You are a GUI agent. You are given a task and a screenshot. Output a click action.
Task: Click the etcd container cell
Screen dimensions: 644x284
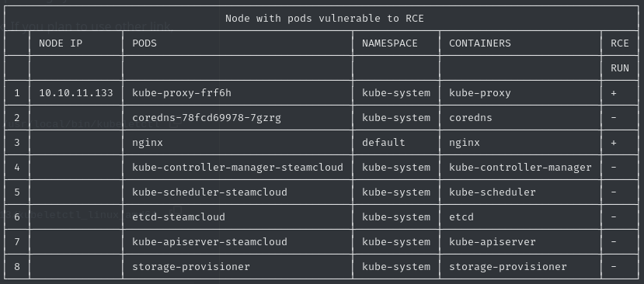461,216
